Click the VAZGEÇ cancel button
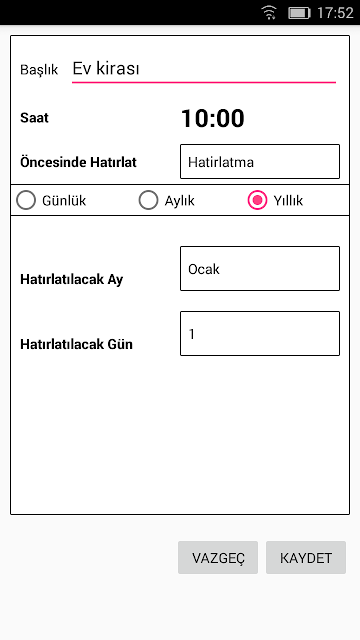This screenshot has height=640, width=360. point(218,558)
